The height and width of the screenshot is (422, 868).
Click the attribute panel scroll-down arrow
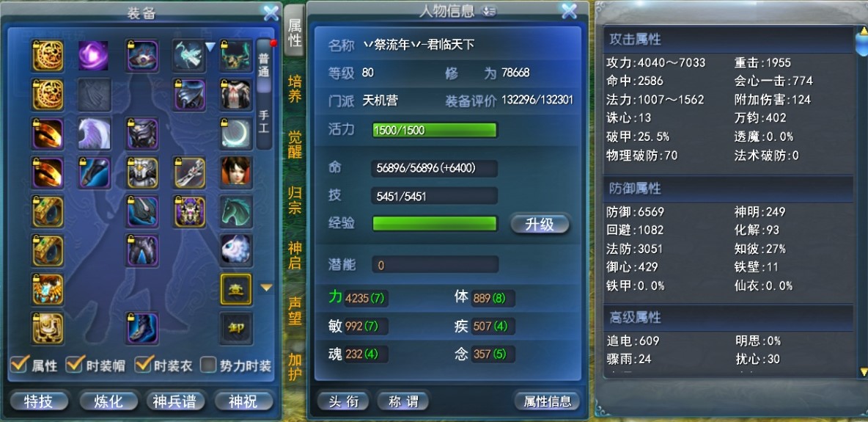tap(862, 371)
